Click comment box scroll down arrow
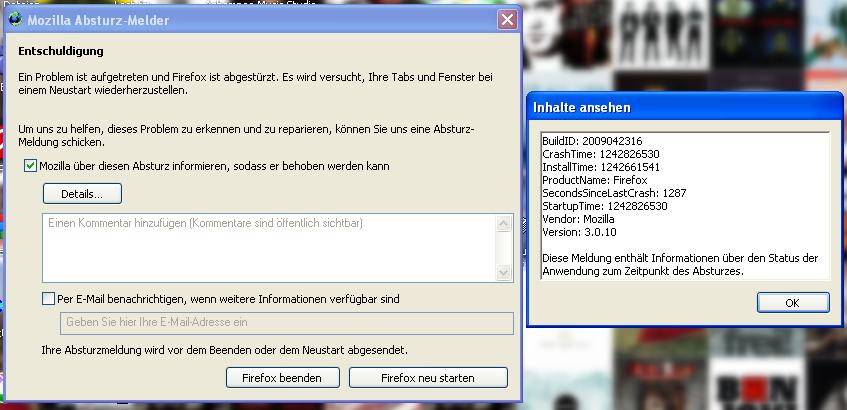 (x=503, y=273)
